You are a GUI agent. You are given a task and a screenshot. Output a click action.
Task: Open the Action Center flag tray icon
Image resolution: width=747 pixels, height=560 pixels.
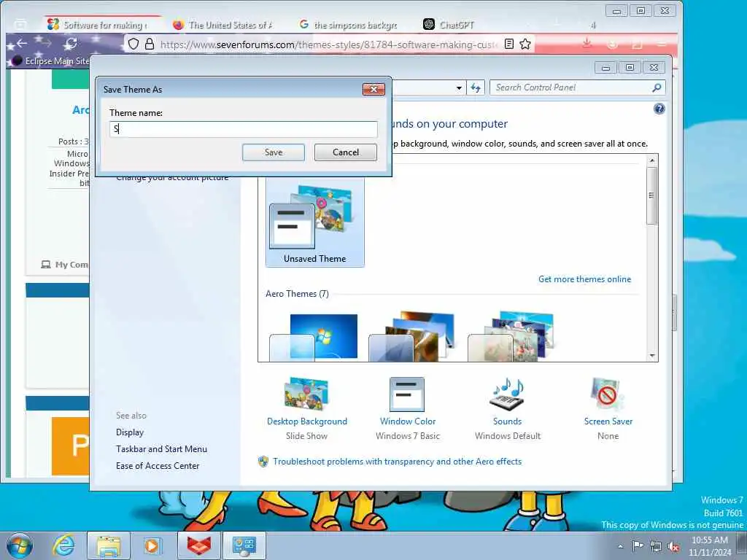(x=638, y=546)
